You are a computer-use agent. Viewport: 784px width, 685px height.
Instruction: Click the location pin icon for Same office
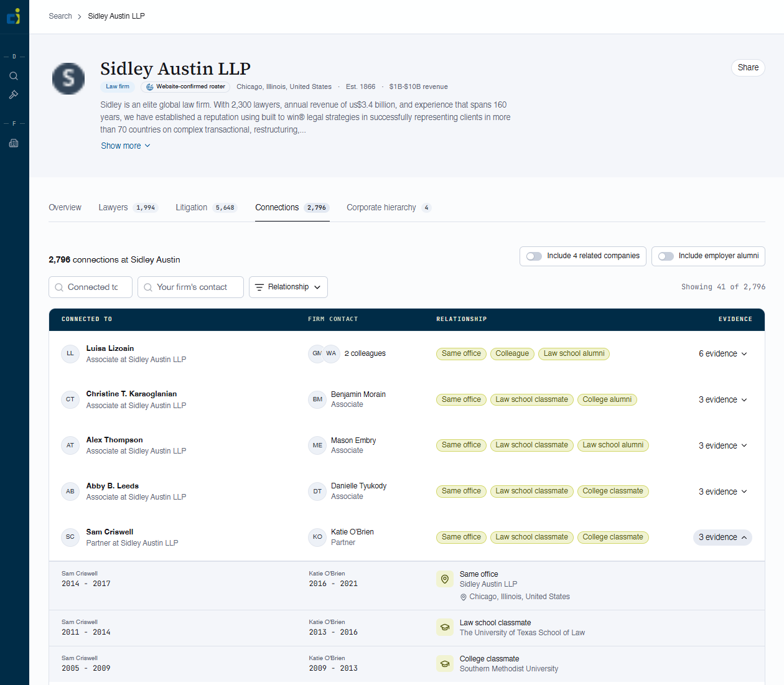pyautogui.click(x=445, y=579)
